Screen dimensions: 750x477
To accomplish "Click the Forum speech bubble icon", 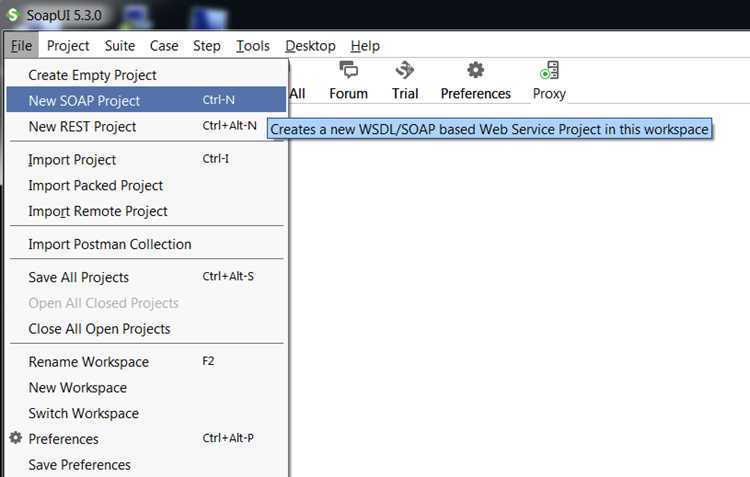I will tap(348, 70).
